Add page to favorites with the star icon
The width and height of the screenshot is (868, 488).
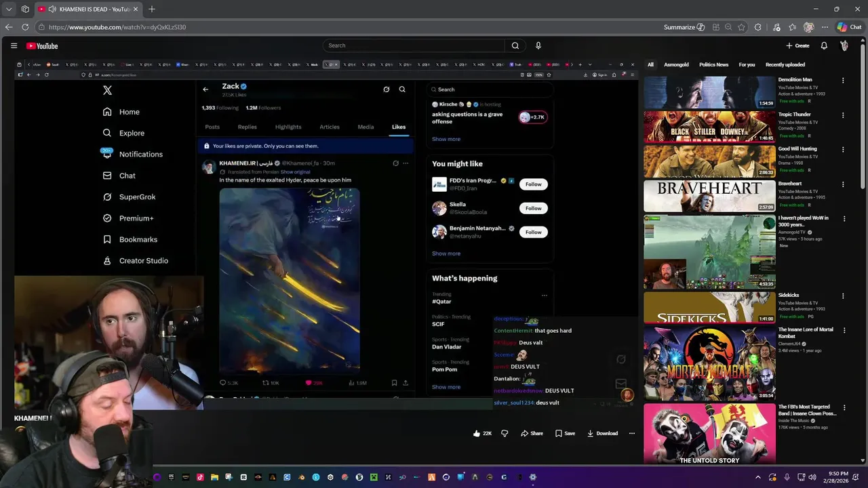pos(741,27)
